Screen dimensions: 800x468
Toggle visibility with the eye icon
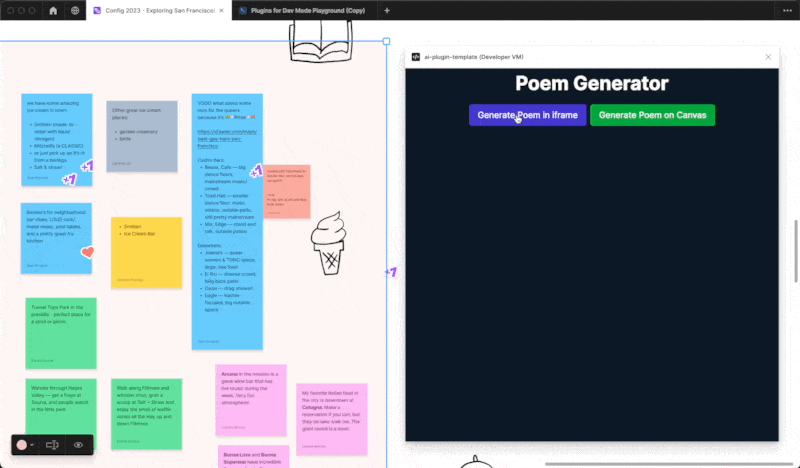tap(78, 444)
